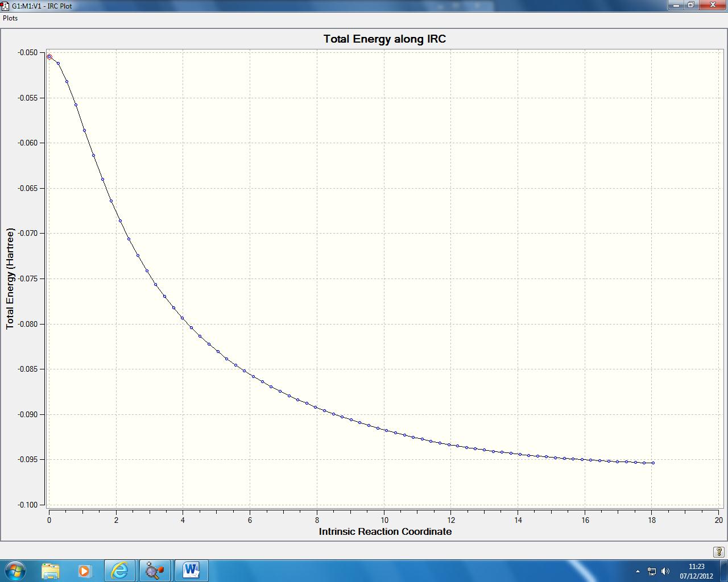Open the Windows Start menu

tap(15, 570)
